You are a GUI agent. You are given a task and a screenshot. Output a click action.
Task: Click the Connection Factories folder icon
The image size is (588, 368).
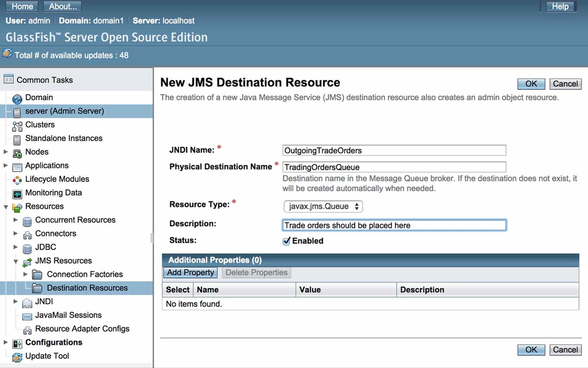tap(37, 274)
